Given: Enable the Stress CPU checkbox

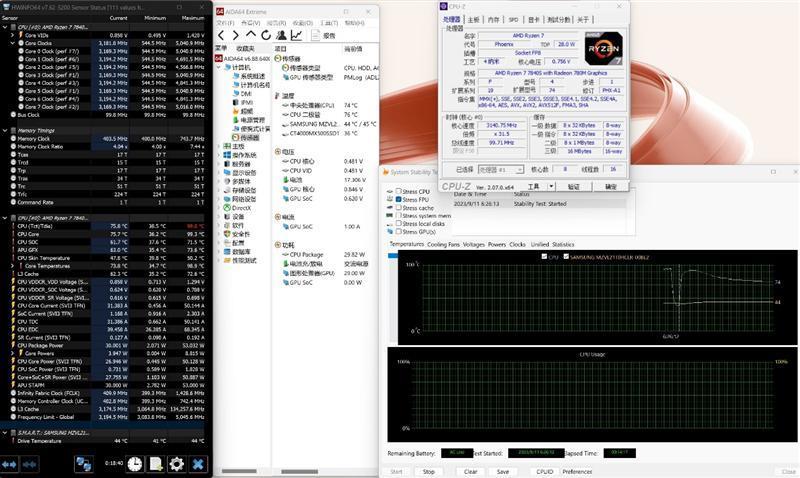Looking at the screenshot, I should point(398,191).
